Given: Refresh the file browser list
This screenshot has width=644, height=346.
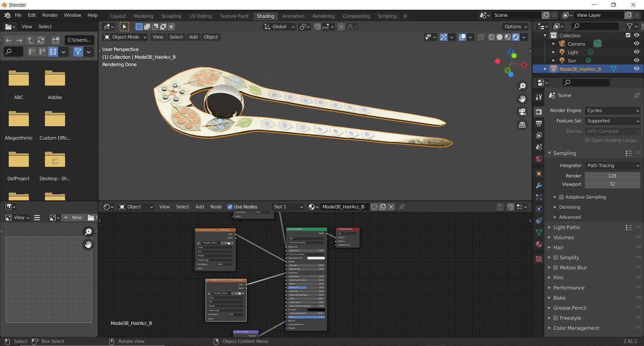Looking at the screenshot, I should click(x=41, y=40).
